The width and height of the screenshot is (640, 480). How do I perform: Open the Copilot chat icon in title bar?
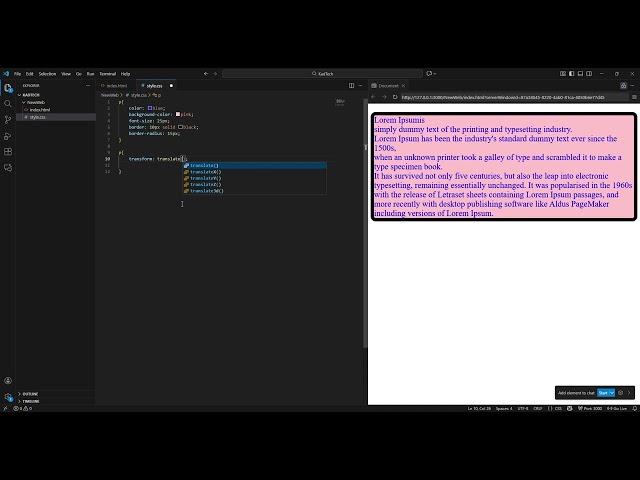(x=429, y=73)
